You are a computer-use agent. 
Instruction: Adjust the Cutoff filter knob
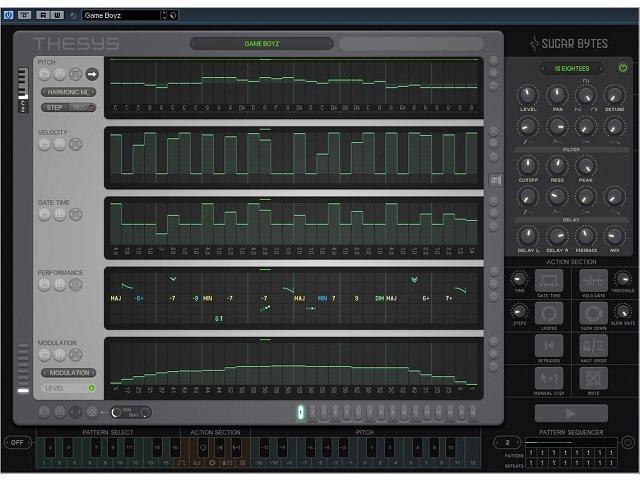click(527, 166)
